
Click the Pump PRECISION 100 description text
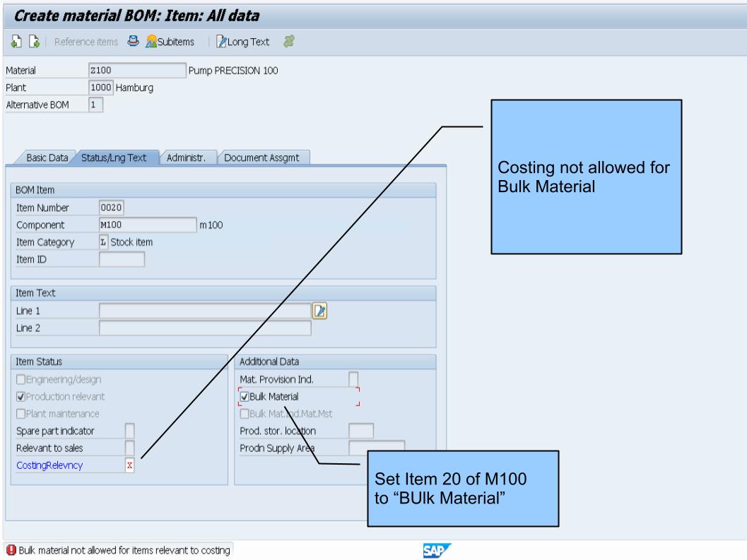233,71
